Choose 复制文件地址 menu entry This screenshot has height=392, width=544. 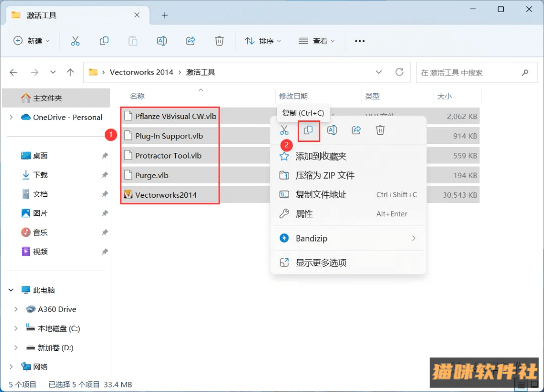(349, 194)
